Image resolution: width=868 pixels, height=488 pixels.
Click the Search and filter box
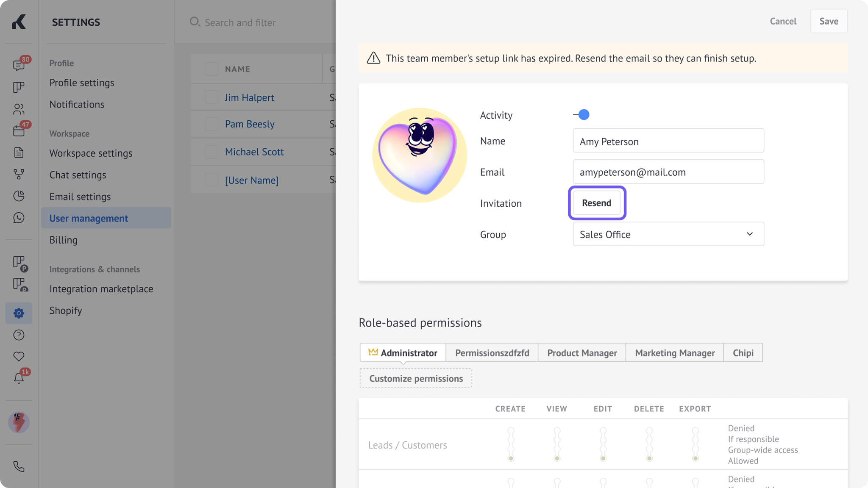pyautogui.click(x=240, y=22)
